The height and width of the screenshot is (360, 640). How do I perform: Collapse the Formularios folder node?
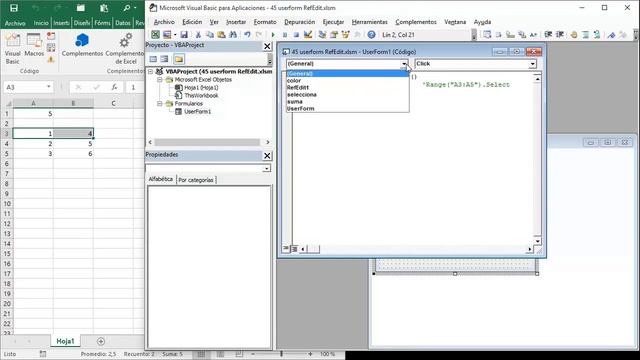pos(160,104)
